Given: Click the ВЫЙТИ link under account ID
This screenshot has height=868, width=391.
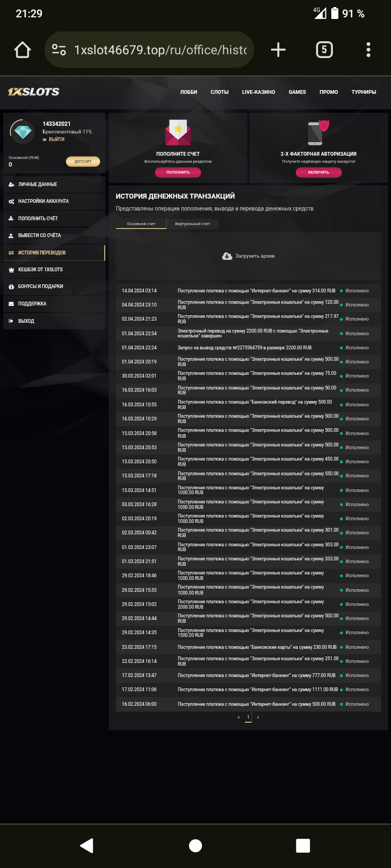Looking at the screenshot, I should (x=56, y=139).
